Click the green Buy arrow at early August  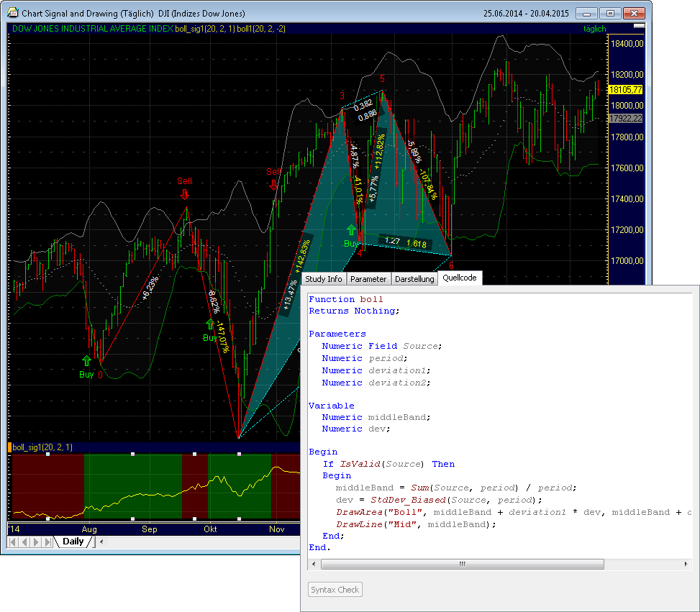pos(87,360)
